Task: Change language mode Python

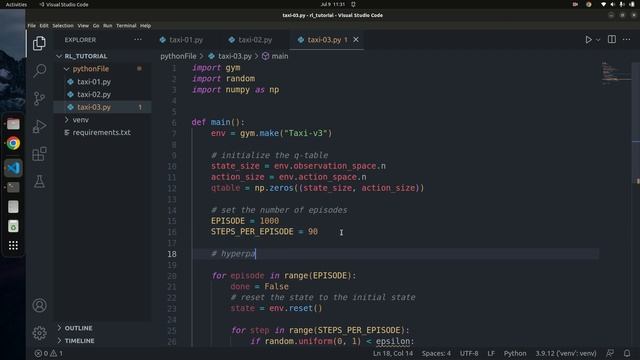Action: coord(515,353)
